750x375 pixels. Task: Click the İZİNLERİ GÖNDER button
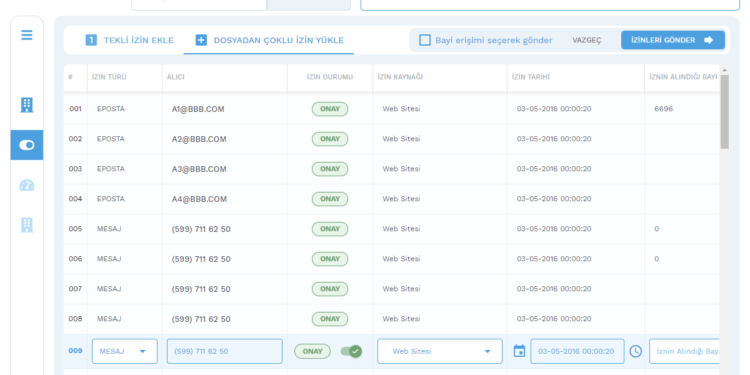pyautogui.click(x=673, y=40)
